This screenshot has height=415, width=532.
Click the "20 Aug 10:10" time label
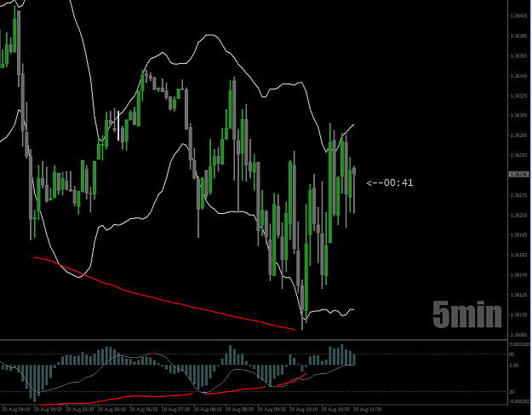pyautogui.click(x=303, y=410)
